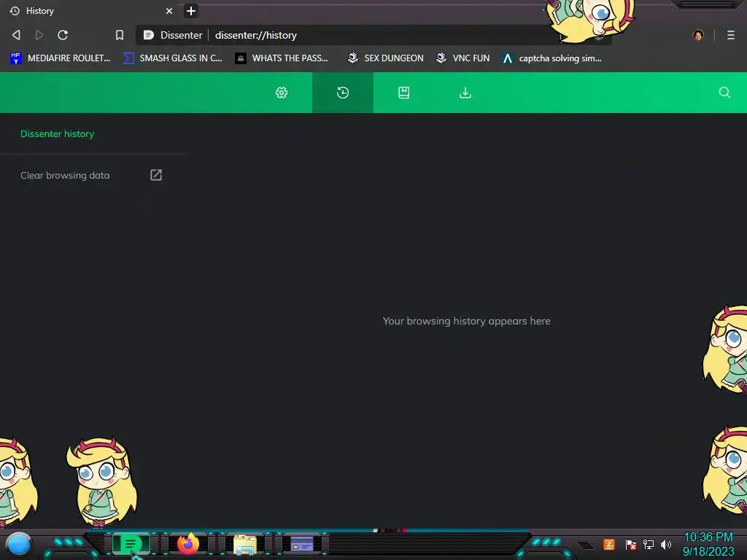The width and height of the screenshot is (747, 560).
Task: Open the captcha solving sim... bookmark
Action: pyautogui.click(x=552, y=58)
